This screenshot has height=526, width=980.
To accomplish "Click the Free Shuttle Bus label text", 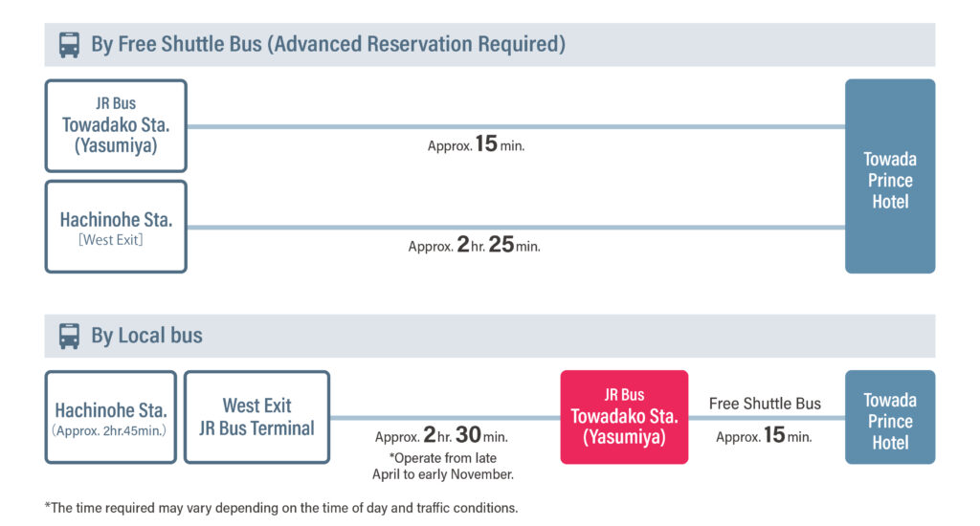I will click(x=765, y=404).
